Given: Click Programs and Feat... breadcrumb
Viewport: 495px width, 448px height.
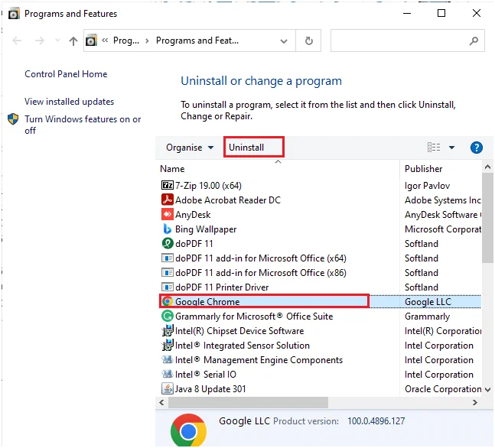Looking at the screenshot, I should 197,41.
